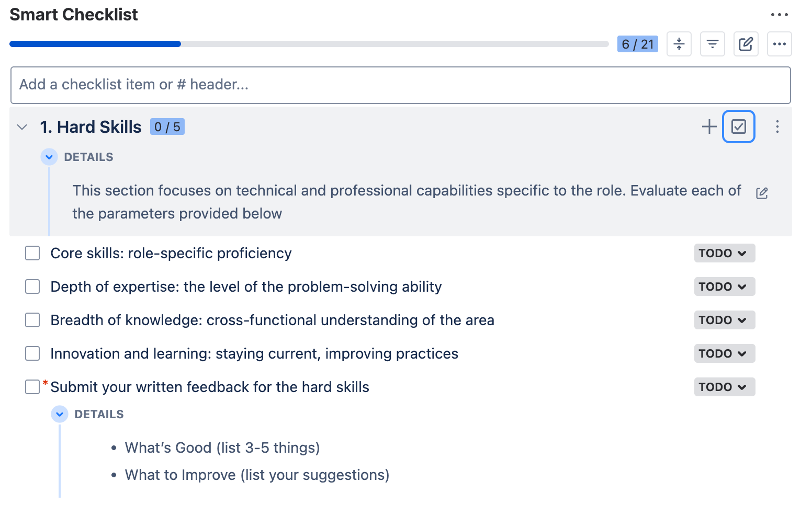812x505 pixels.
Task: Click the plus icon on Hard Skills header
Action: (709, 126)
